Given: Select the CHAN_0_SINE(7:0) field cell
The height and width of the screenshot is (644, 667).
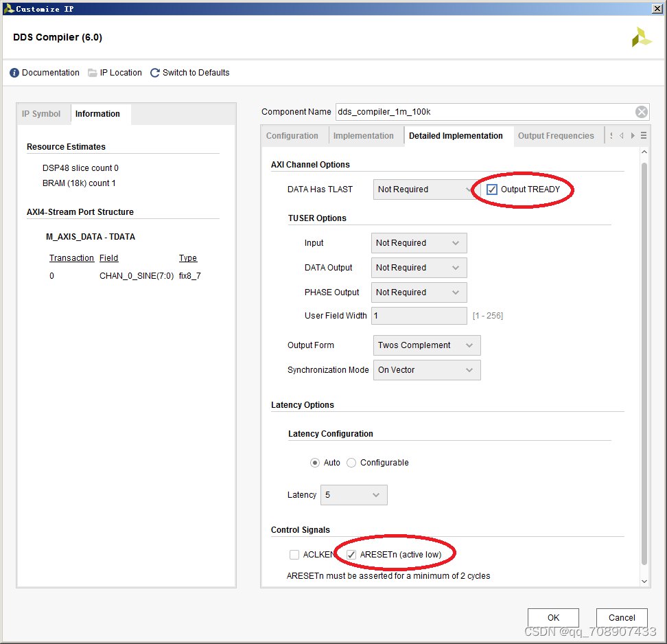Looking at the screenshot, I should point(137,276).
